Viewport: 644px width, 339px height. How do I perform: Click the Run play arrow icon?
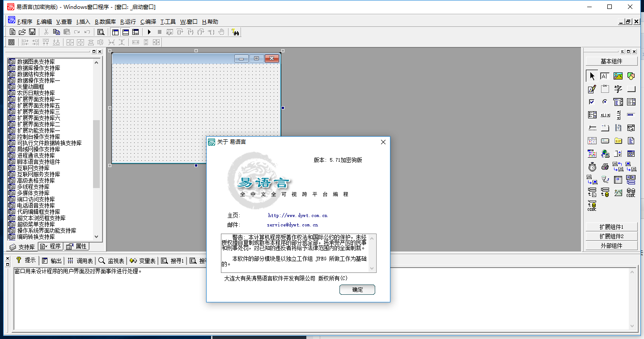[x=149, y=32]
